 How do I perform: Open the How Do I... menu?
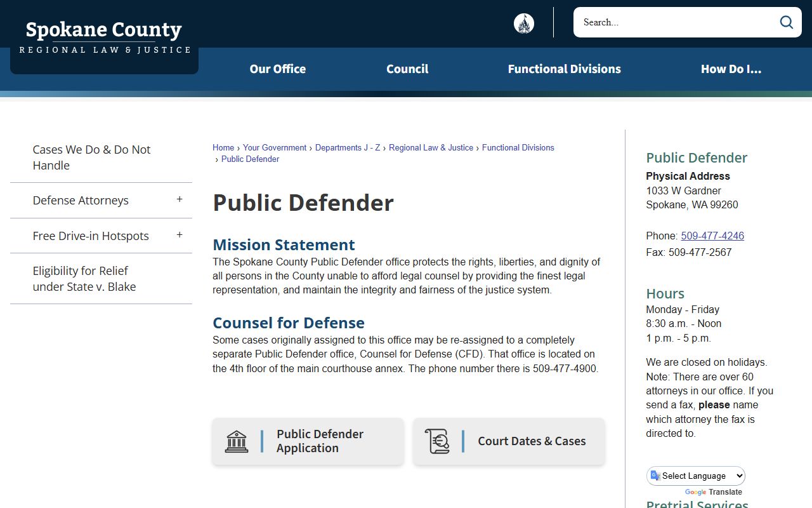point(731,69)
